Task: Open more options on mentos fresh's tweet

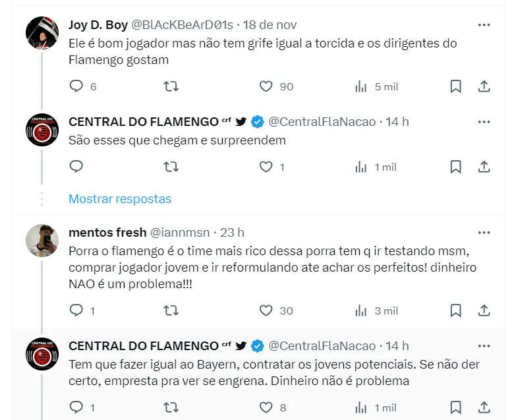Action: 484,232
